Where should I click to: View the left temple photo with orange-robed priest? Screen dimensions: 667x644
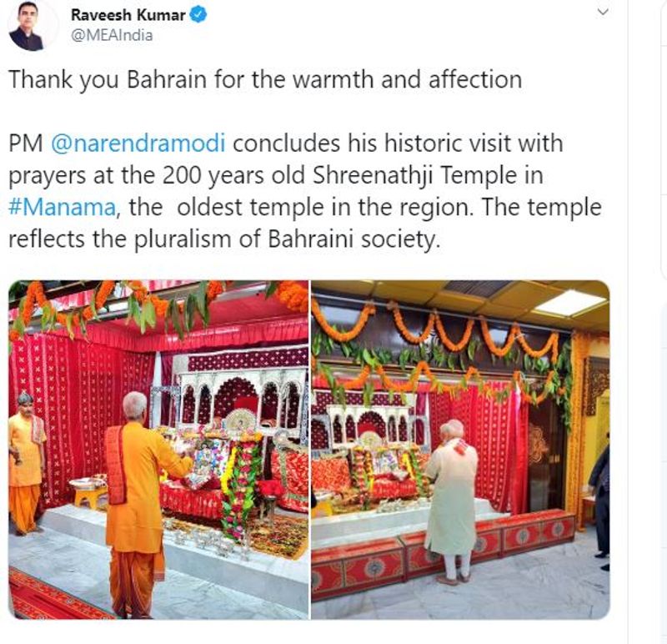[x=158, y=450]
